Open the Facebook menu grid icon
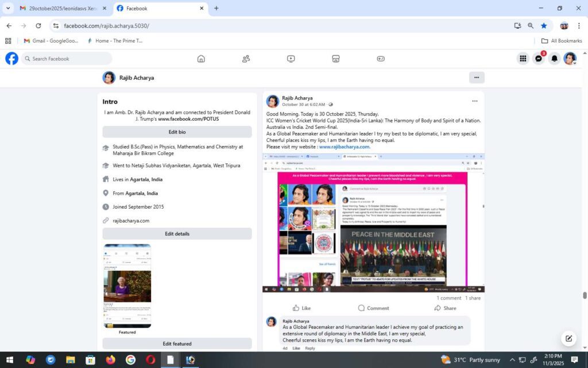Screen dimensions: 588x368 click(x=523, y=59)
